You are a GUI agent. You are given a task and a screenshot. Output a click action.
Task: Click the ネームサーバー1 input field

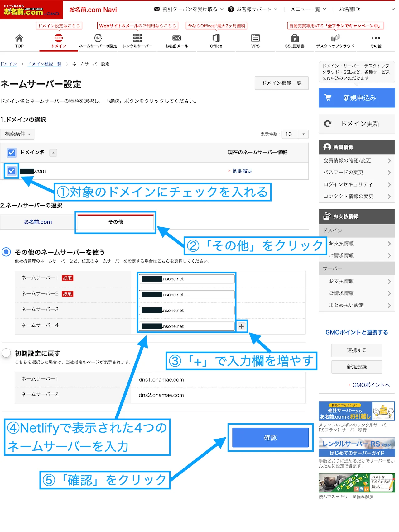point(186,279)
